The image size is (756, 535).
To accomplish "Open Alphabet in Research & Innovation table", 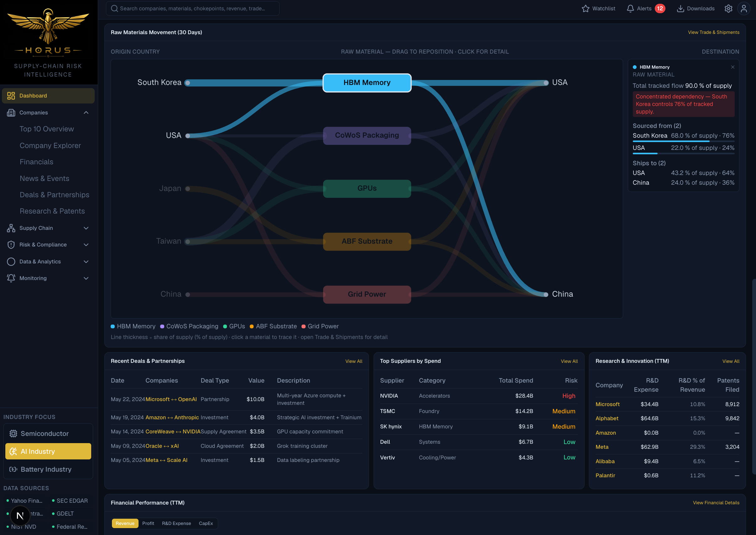I will pos(607,418).
